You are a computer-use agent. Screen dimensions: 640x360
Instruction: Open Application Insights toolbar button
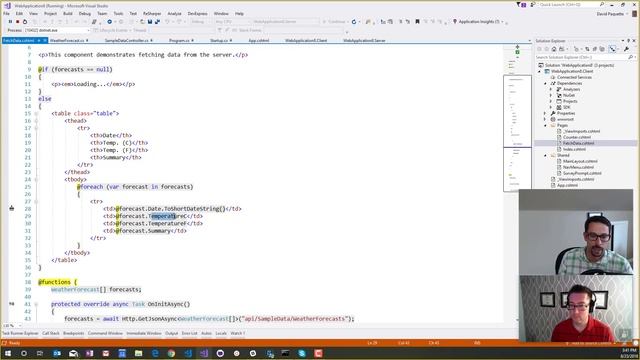pyautogui.click(x=479, y=22)
